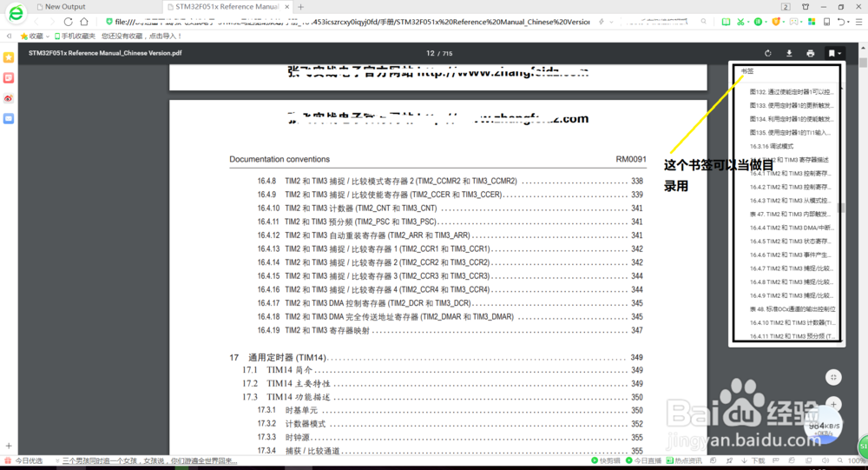Open the 收藏 favorites dropdown
The width and height of the screenshot is (868, 470).
pos(35,36)
